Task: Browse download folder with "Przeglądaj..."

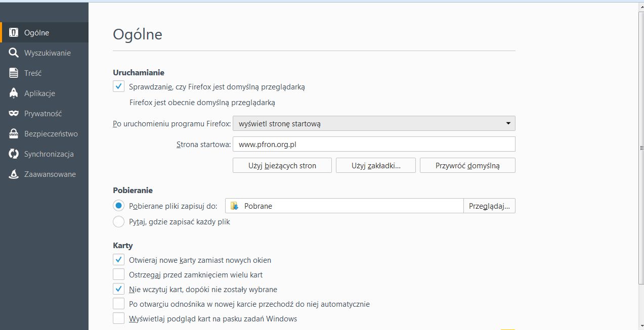Action: pyautogui.click(x=489, y=206)
